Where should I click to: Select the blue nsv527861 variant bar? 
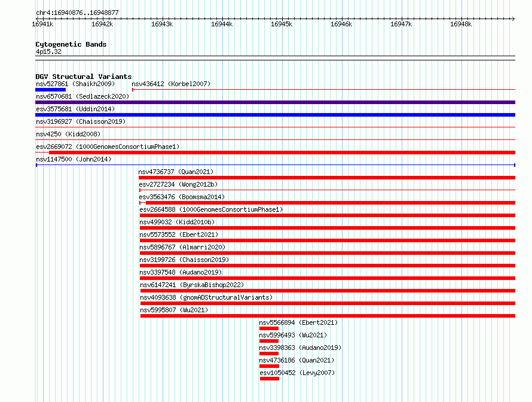pos(51,90)
